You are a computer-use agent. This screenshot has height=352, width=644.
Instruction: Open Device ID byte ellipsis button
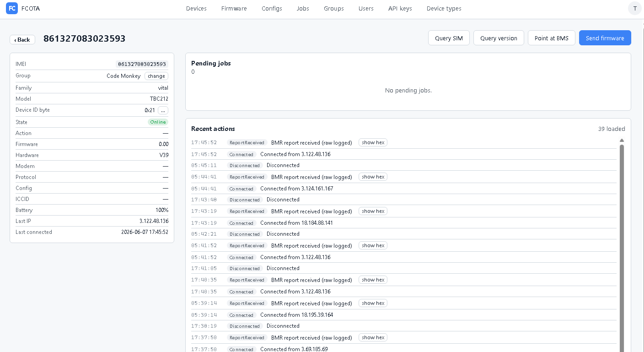[x=163, y=110]
